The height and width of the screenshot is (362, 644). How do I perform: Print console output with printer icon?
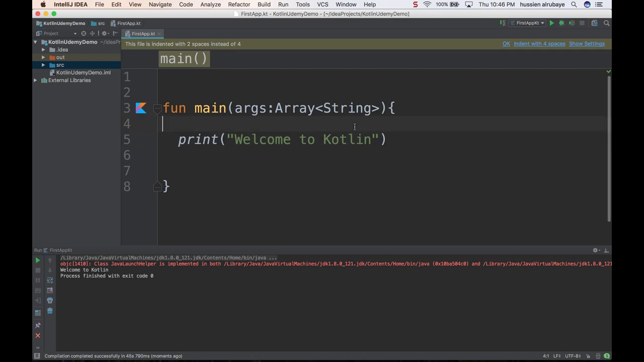point(50,301)
